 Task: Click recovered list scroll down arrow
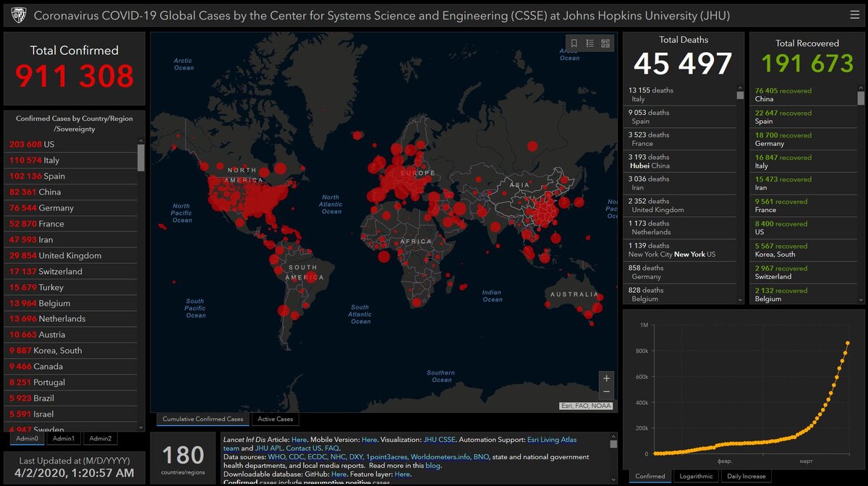pyautogui.click(x=861, y=299)
